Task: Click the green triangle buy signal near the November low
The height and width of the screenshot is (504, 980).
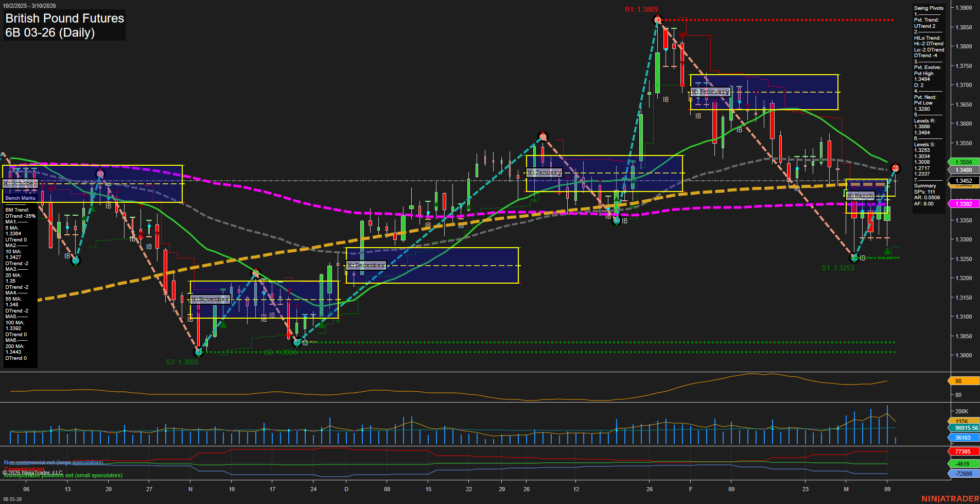Action: [x=223, y=326]
